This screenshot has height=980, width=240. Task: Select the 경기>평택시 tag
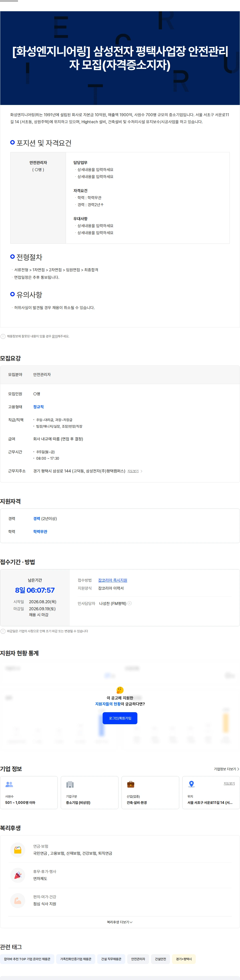(184, 959)
